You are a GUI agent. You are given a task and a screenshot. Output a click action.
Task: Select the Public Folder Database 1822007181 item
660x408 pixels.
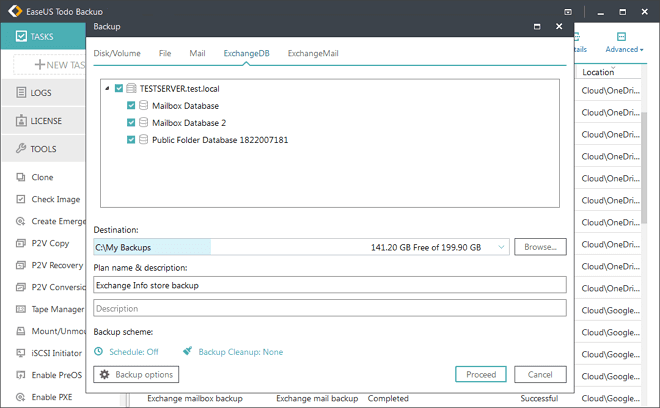pyautogui.click(x=220, y=140)
